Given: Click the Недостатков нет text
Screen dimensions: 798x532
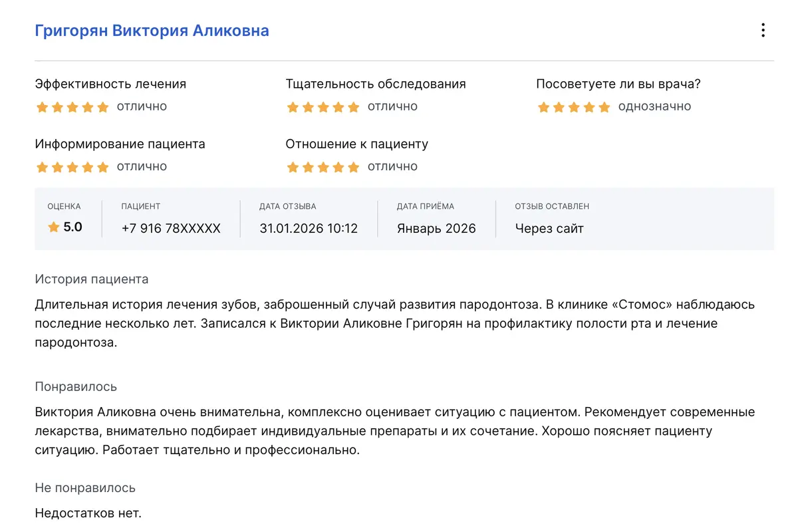Looking at the screenshot, I should [x=88, y=513].
